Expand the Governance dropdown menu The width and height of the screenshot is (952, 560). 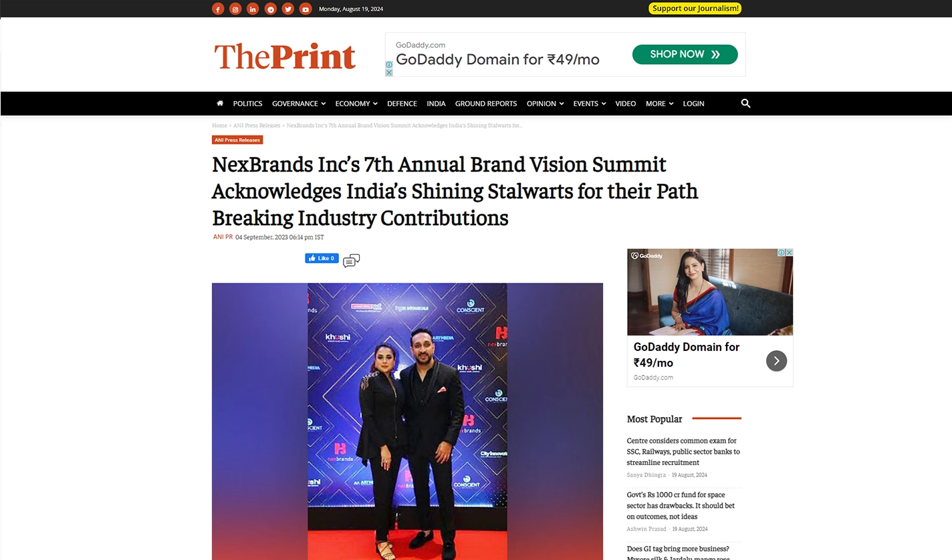click(x=299, y=104)
